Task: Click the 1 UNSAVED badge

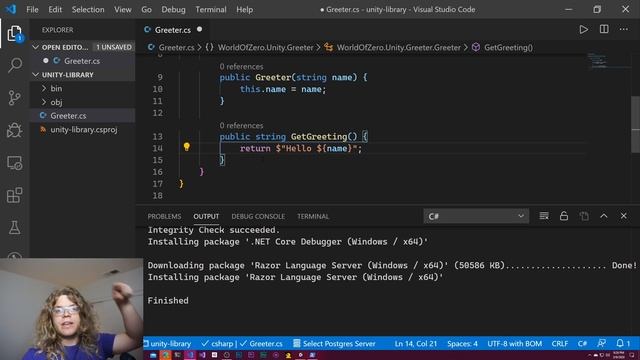Action: [114, 47]
